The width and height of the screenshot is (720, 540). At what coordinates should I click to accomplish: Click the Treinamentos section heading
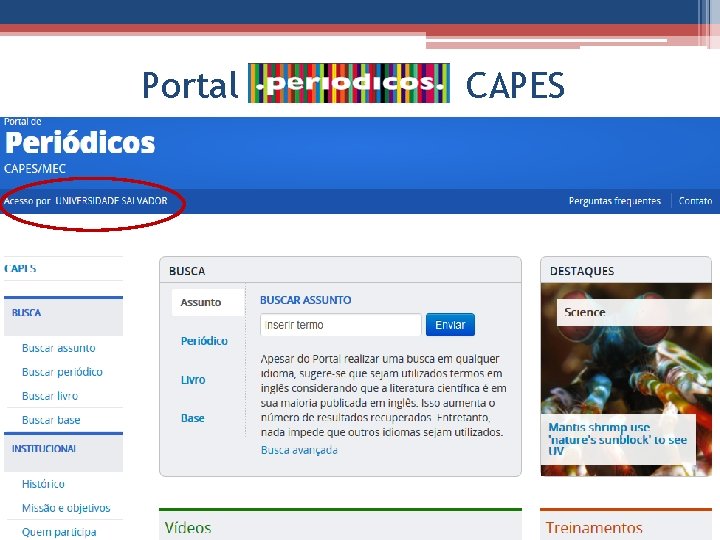coord(594,528)
